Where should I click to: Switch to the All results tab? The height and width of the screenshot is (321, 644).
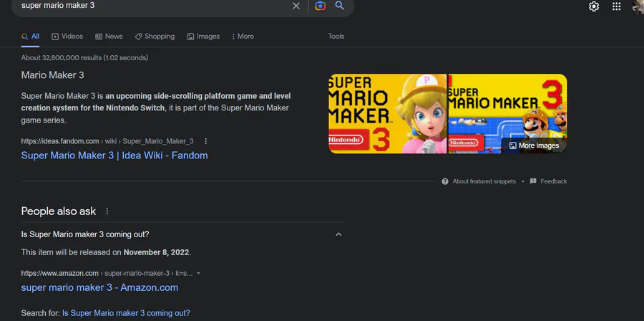(30, 36)
